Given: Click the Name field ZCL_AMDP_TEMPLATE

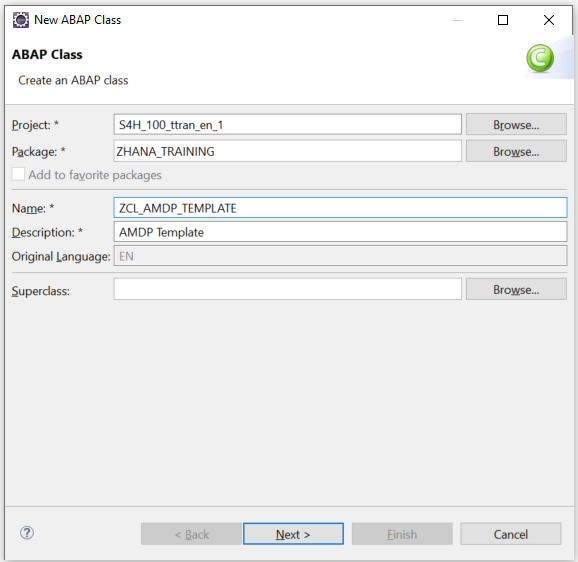Looking at the screenshot, I should coord(340,208).
